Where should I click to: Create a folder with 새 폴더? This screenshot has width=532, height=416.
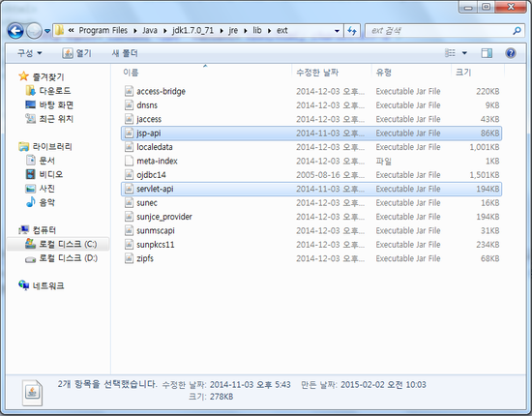[x=125, y=53]
